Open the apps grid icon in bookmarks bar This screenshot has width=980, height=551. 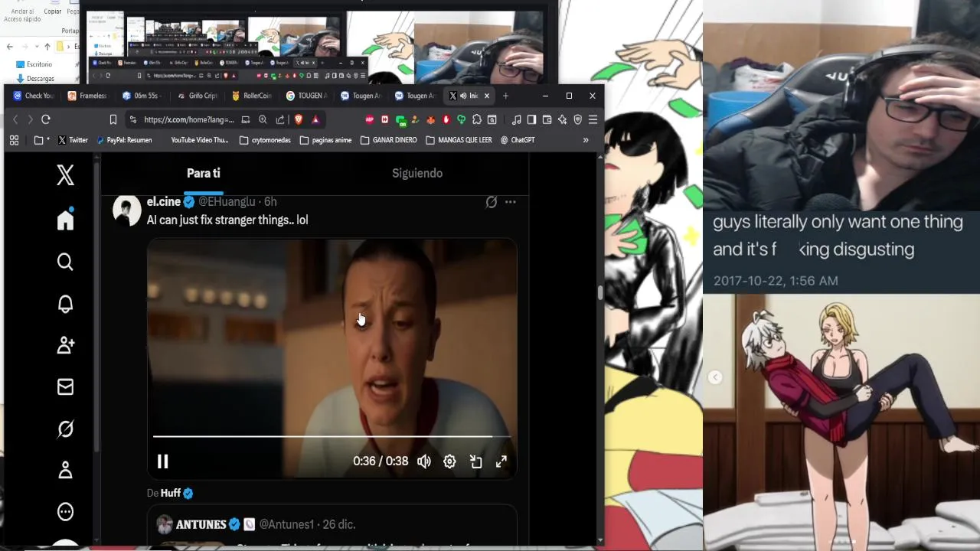tap(14, 140)
